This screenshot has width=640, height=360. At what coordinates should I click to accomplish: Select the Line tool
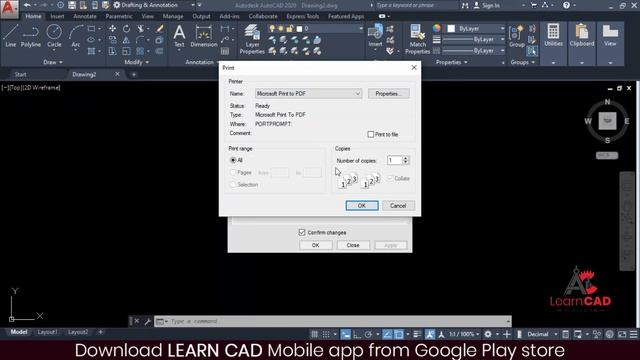pyautogui.click(x=10, y=36)
